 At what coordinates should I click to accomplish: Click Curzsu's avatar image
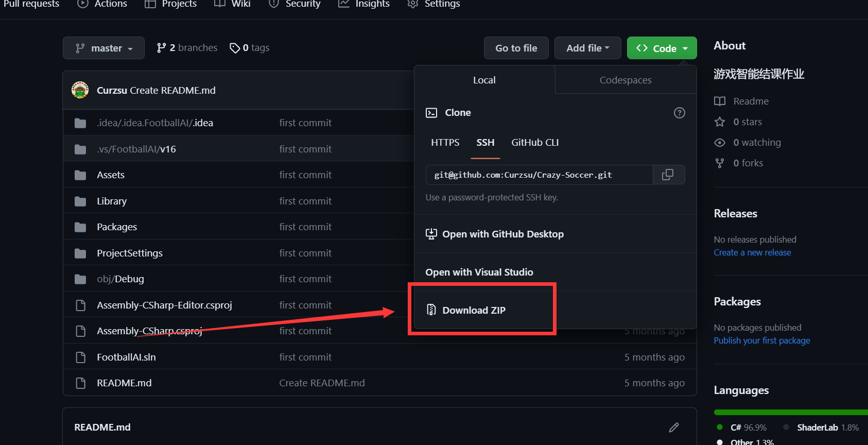[80, 90]
